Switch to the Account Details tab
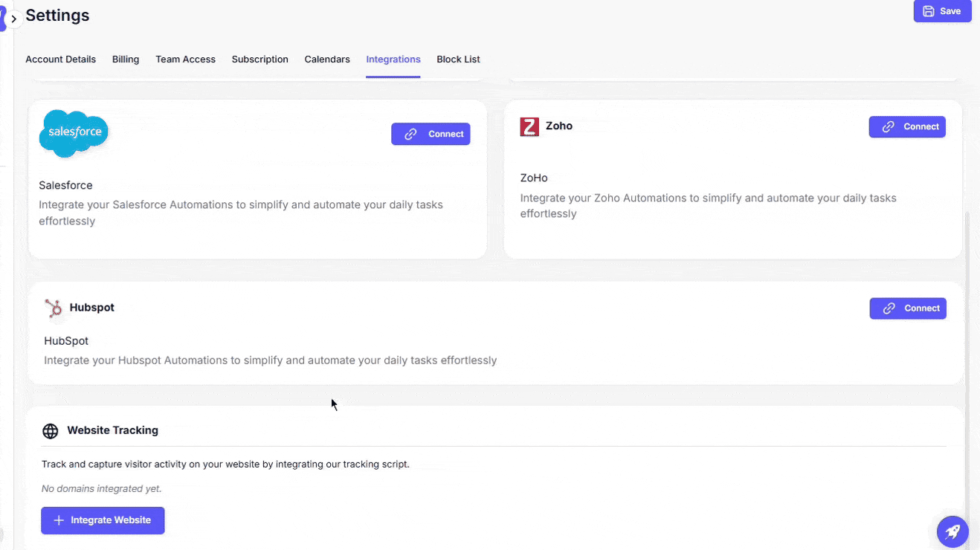This screenshot has height=550, width=980. 60,59
